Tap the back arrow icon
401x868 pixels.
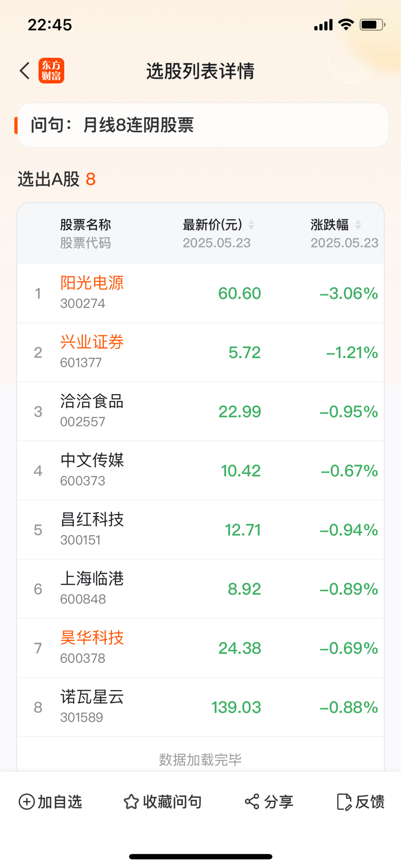25,71
